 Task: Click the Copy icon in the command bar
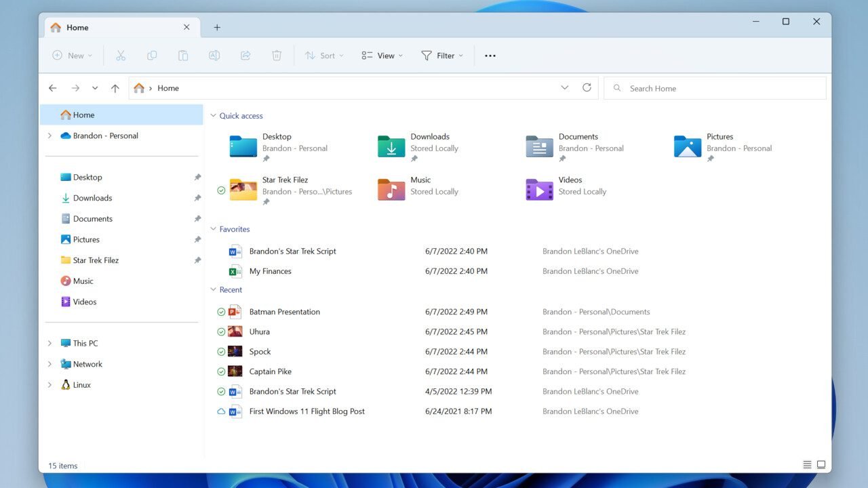coord(152,55)
